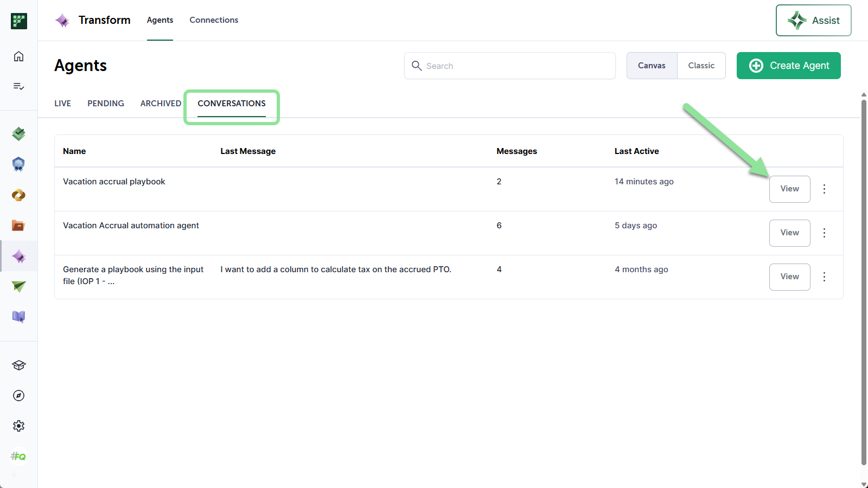Click 'I want to add a column' message text
This screenshot has height=488, width=868.
[x=336, y=269]
